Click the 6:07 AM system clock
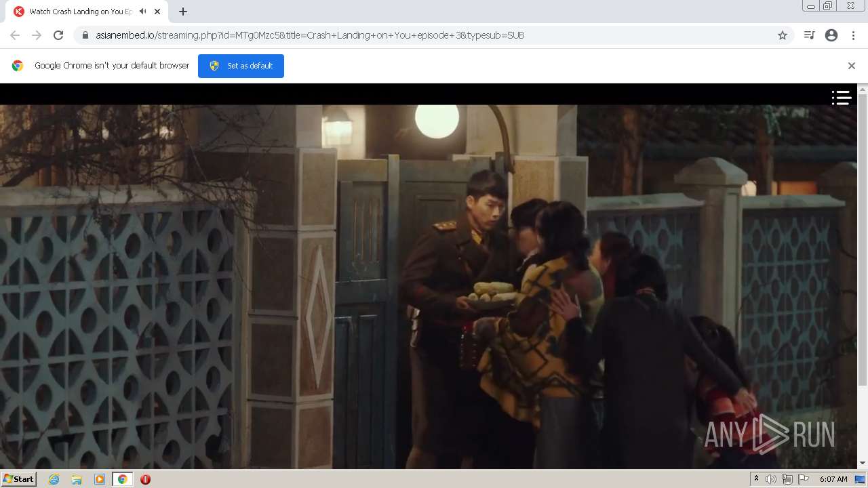This screenshot has width=868, height=488. pyautogui.click(x=833, y=479)
